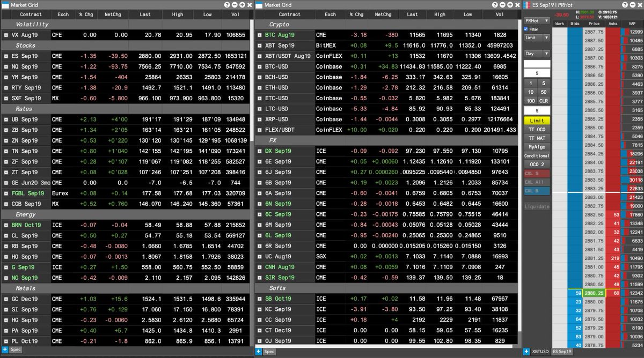Set quantity with the 100 button

530,101
